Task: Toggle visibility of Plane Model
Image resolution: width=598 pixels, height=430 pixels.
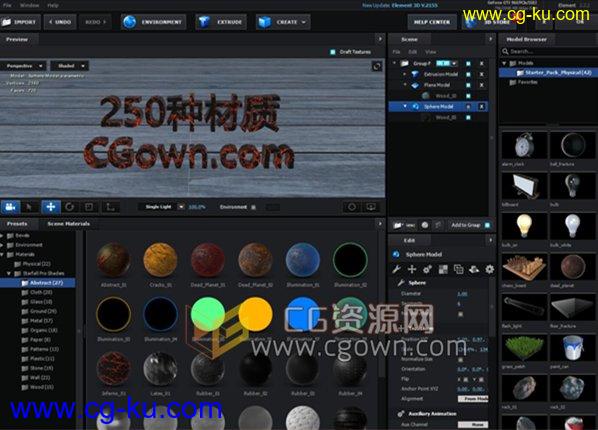Action: (468, 85)
